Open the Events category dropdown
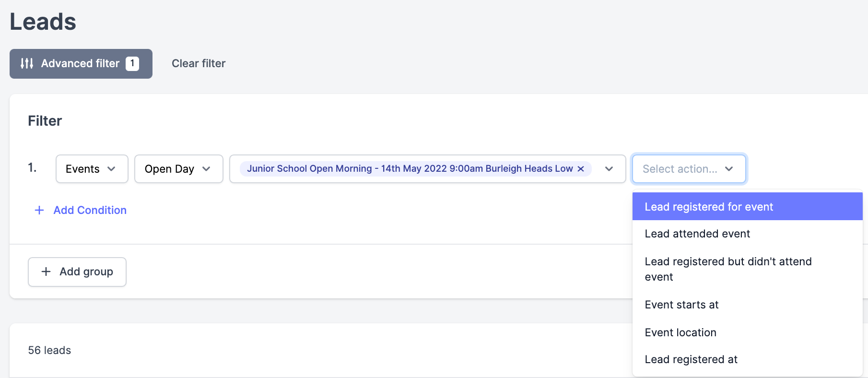 (92, 169)
